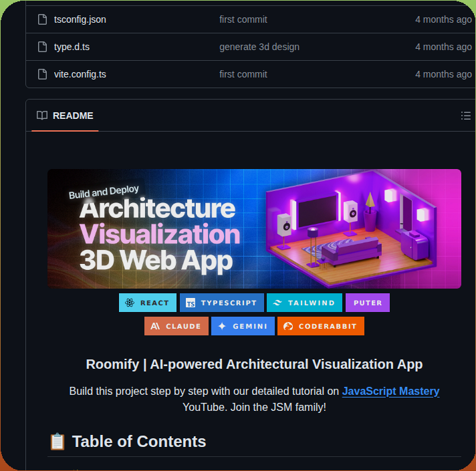Viewport: 476px width, 471px height.
Task: Click '4 months ago' in tsconfig.json row
Action: coord(443,19)
